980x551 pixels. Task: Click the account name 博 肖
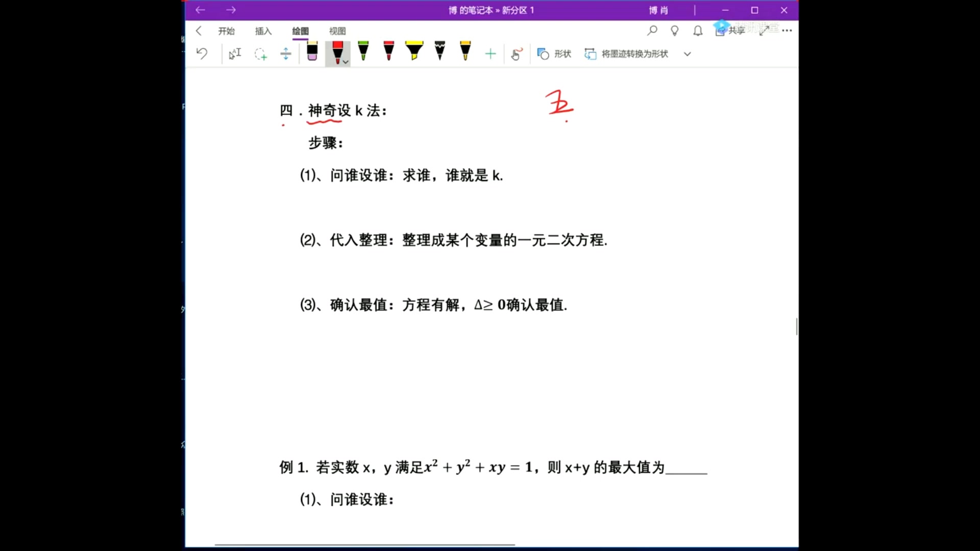[658, 10]
